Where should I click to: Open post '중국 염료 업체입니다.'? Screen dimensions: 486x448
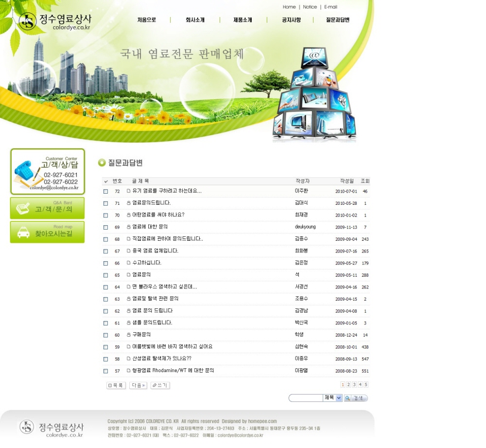coord(155,251)
